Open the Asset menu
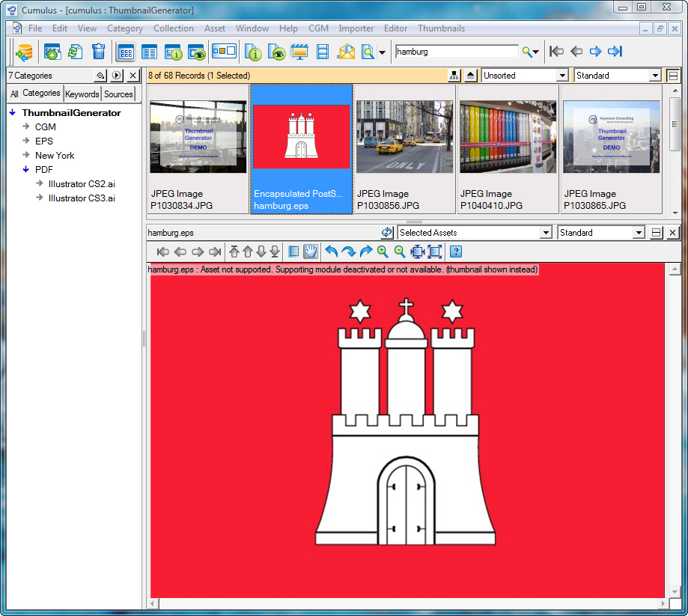 215,28
